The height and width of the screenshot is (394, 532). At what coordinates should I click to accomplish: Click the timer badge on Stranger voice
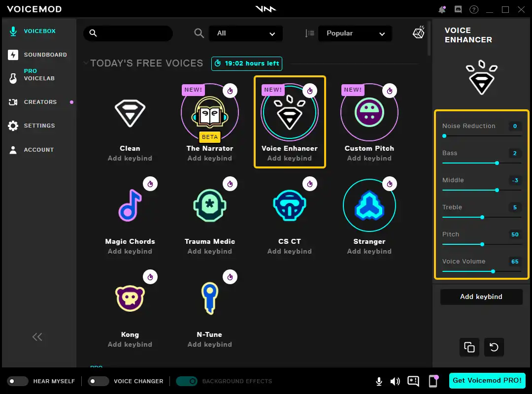click(390, 184)
